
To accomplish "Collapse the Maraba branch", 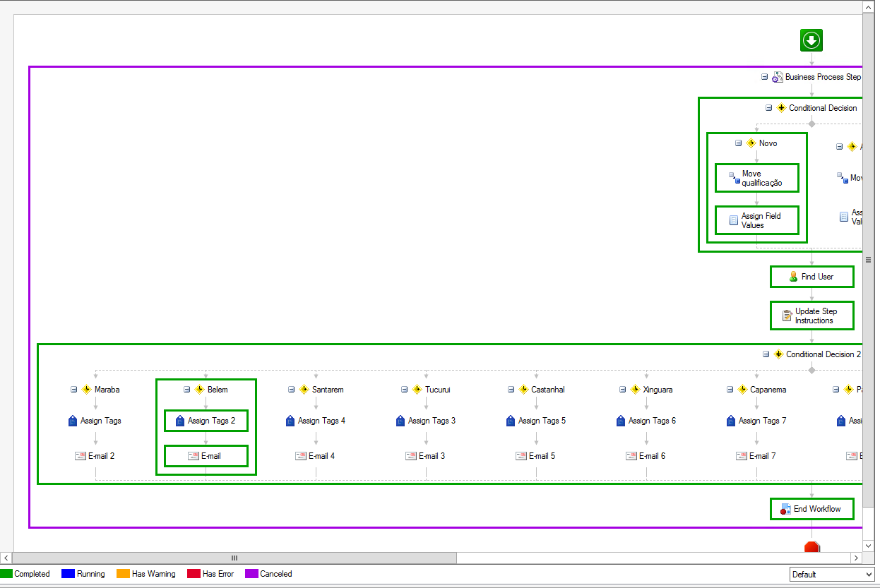I will pyautogui.click(x=73, y=389).
